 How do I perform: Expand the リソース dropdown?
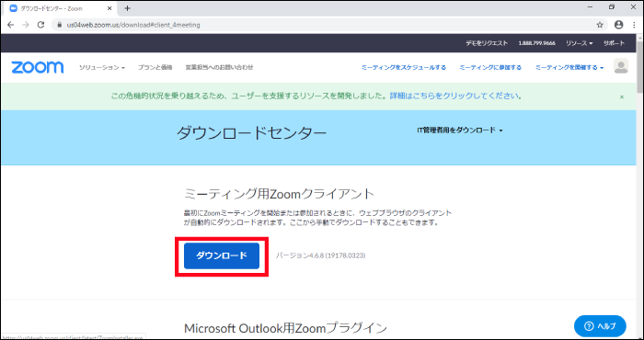[579, 43]
